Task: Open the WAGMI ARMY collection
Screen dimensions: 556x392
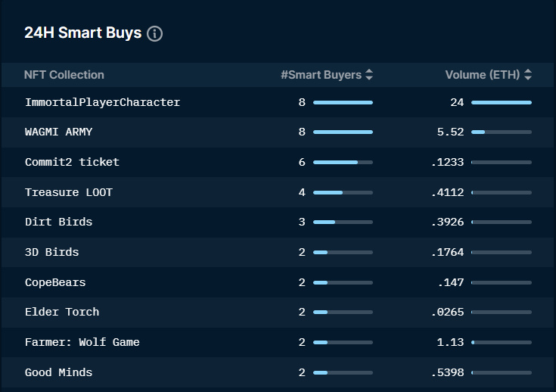Action: pyautogui.click(x=59, y=132)
